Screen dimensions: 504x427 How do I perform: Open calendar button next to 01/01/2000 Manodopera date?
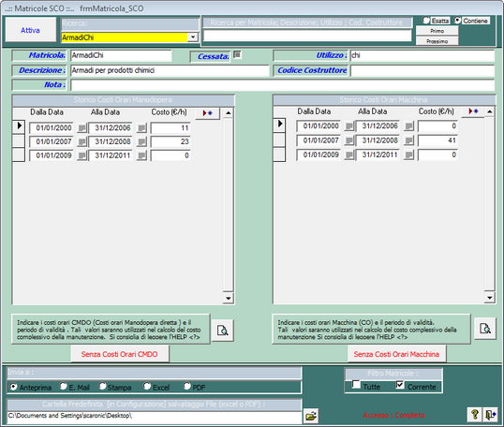[82, 128]
